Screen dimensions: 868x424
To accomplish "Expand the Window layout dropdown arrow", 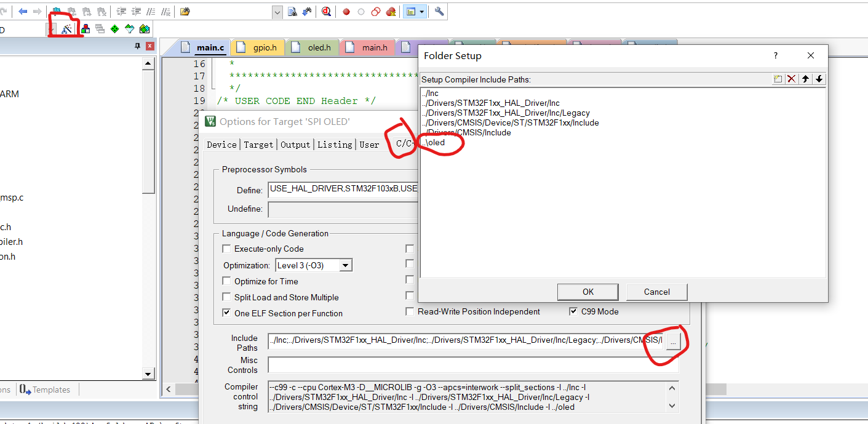I will coord(422,12).
